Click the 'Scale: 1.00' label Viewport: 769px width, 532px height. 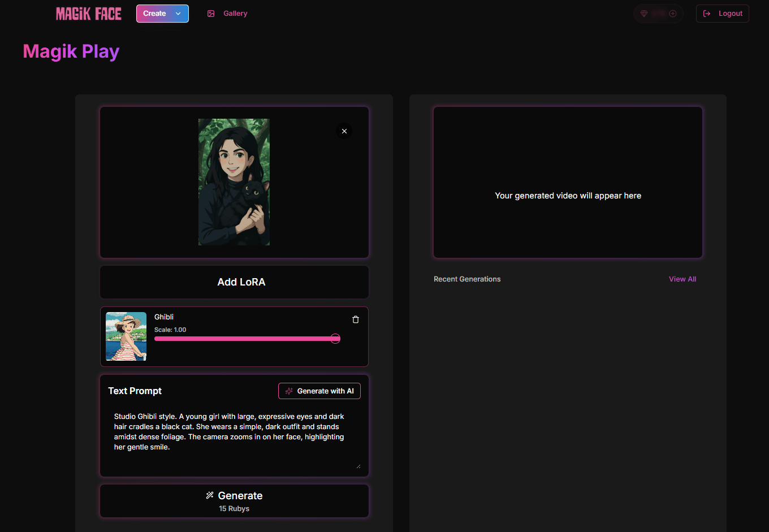click(x=170, y=330)
